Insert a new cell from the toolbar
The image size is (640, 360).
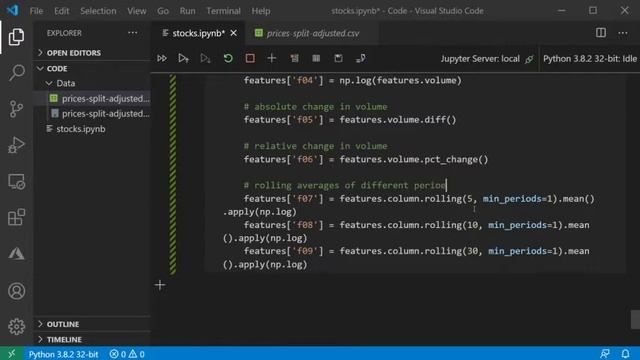[x=272, y=58]
